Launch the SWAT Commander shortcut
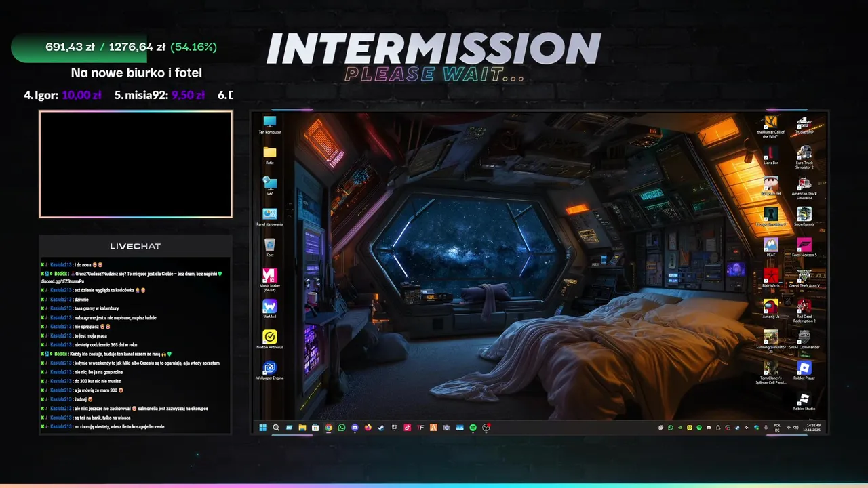868x488 pixels. click(804, 339)
